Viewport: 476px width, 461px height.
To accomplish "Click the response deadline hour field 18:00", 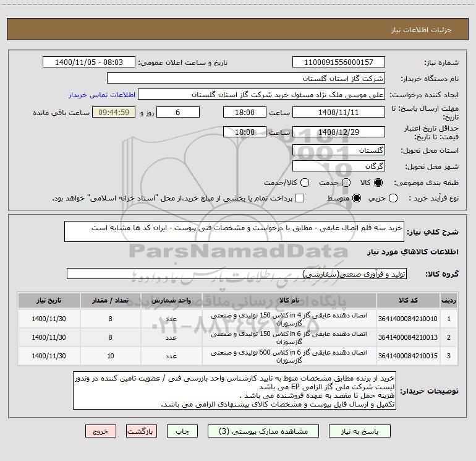I will coord(245,112).
